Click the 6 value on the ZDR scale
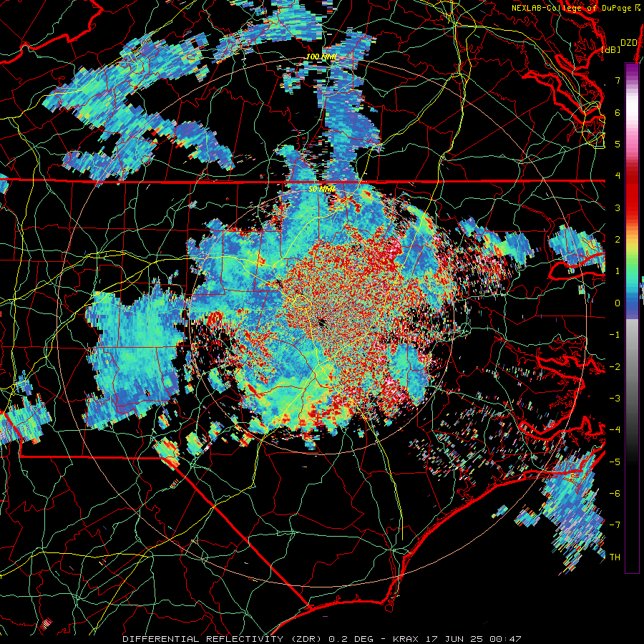The image size is (644, 644). pos(618,112)
